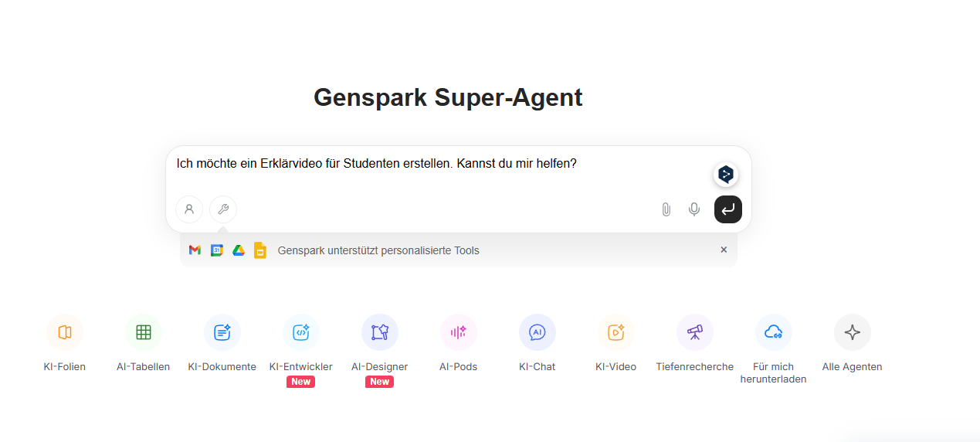Open the tools wrench button
Image resolution: width=980 pixels, height=442 pixels.
[x=223, y=209]
